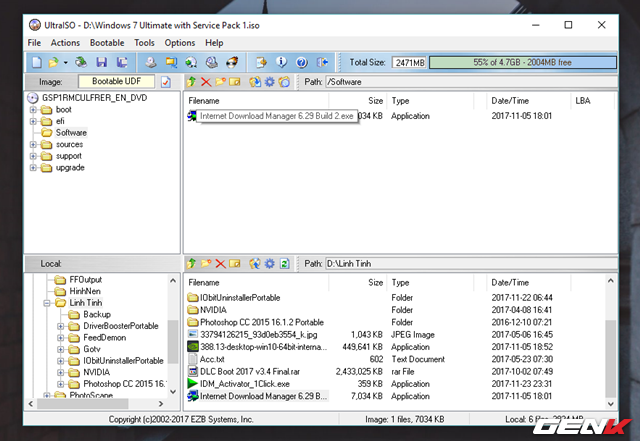Open the Bootable menu
Screen dimensions: 640x441
pyautogui.click(x=107, y=43)
